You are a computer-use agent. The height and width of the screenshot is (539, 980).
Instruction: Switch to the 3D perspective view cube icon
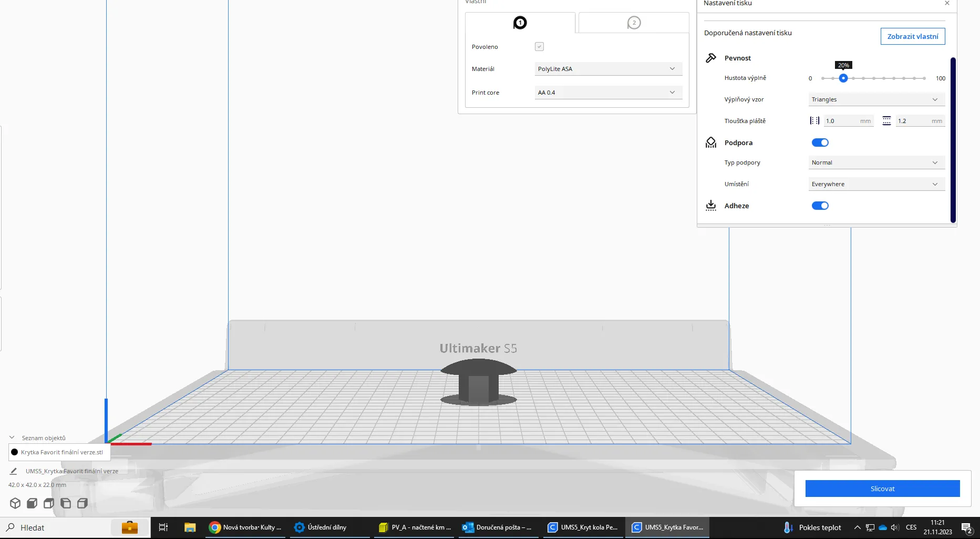pos(15,503)
